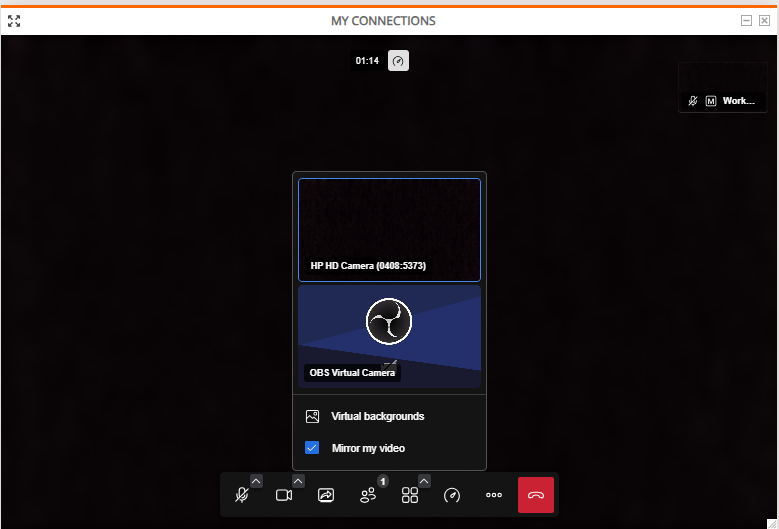Viewport: 779px width, 529px height.
Task: Click muted mic icon on participant tile
Action: (693, 101)
